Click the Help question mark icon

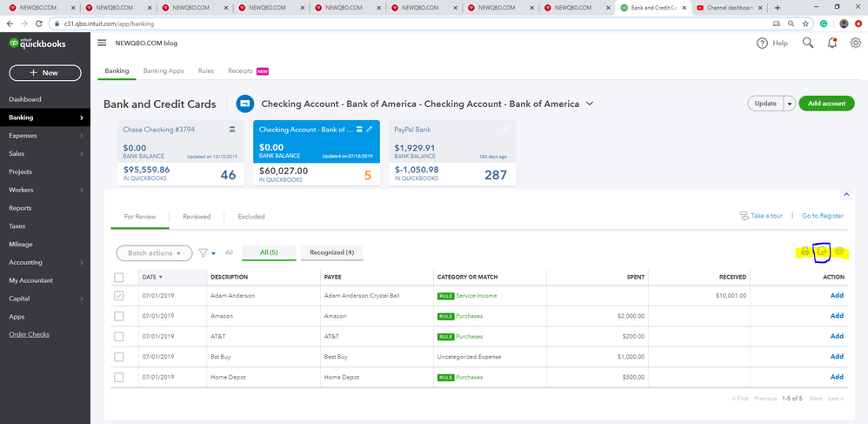(762, 43)
